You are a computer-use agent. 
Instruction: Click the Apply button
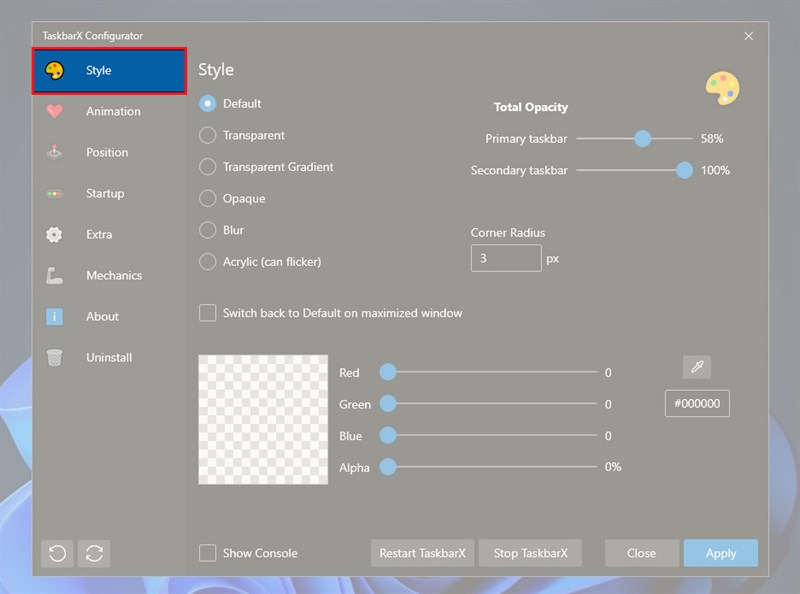(x=720, y=553)
